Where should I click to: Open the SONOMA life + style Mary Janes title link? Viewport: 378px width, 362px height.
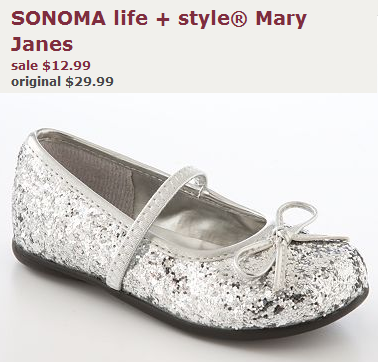(159, 31)
